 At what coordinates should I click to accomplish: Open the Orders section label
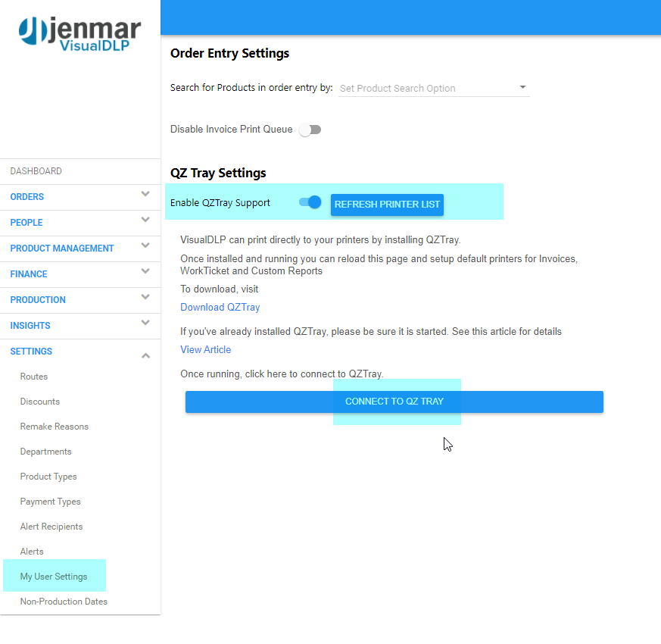point(27,197)
